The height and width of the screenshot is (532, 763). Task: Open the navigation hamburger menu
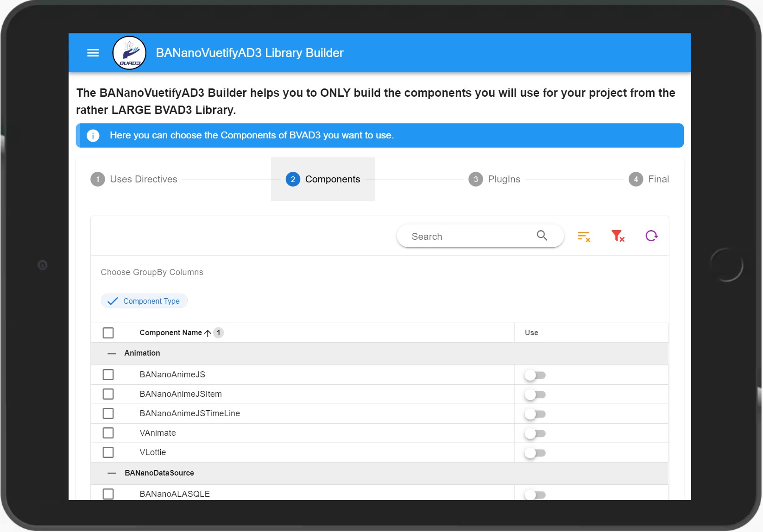93,53
